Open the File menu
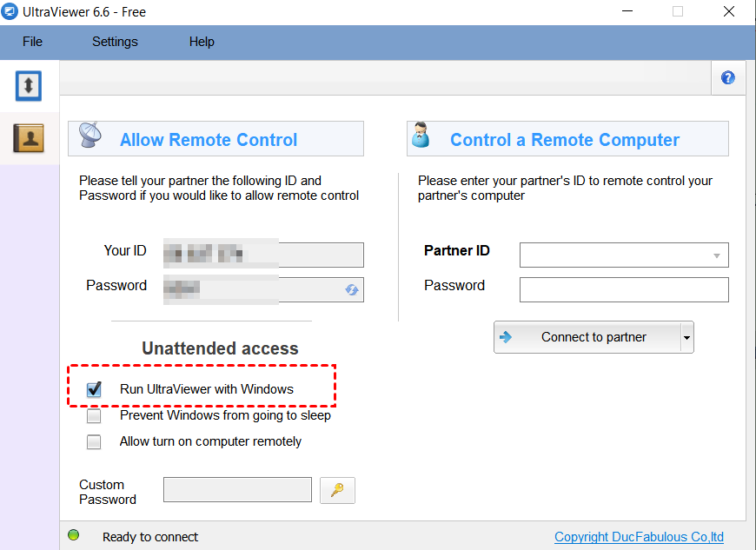 click(x=32, y=42)
